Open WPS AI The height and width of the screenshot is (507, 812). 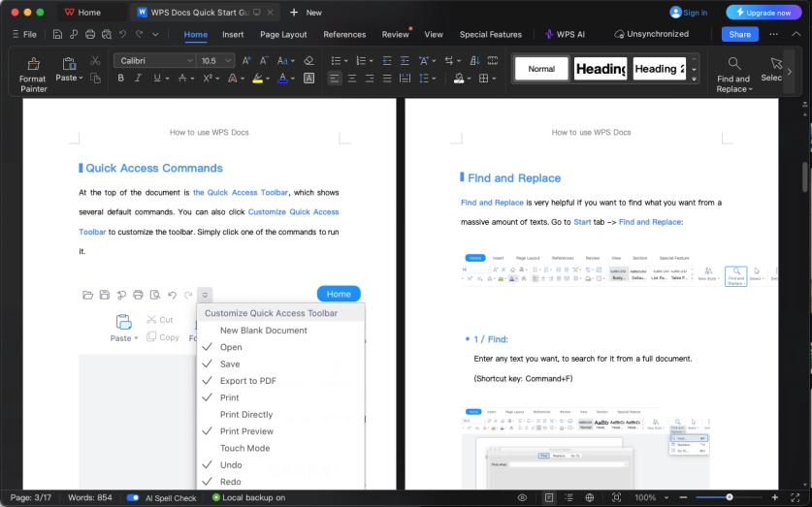565,34
